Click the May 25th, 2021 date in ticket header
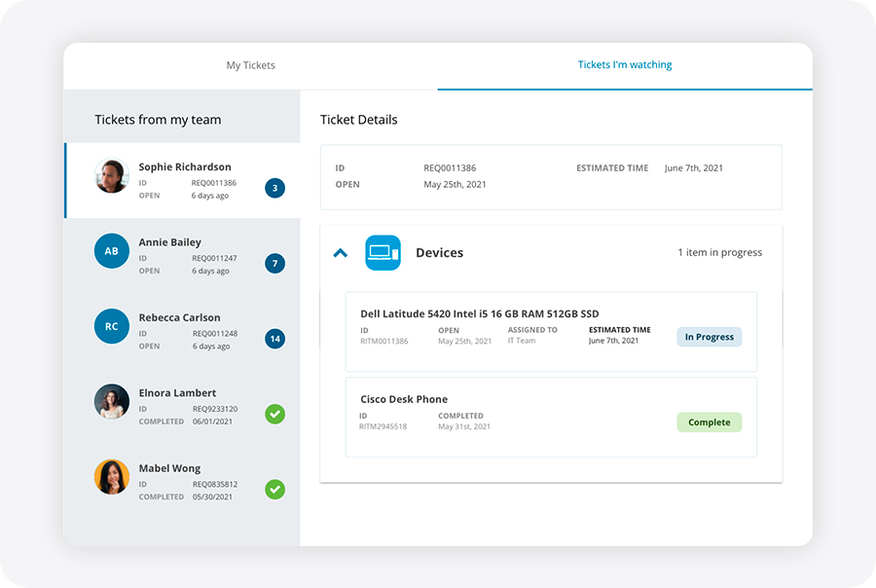 (x=455, y=184)
